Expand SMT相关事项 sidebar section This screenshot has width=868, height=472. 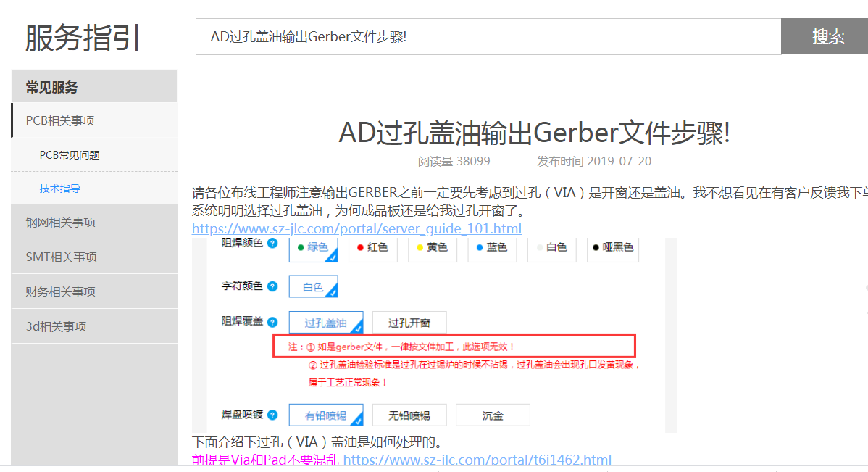click(94, 257)
